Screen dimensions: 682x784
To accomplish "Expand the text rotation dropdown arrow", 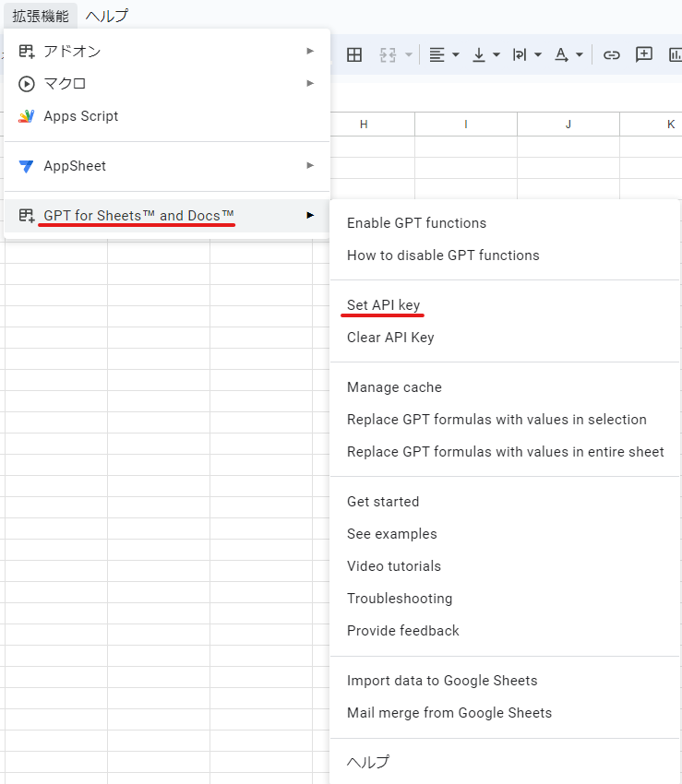I will coord(580,54).
